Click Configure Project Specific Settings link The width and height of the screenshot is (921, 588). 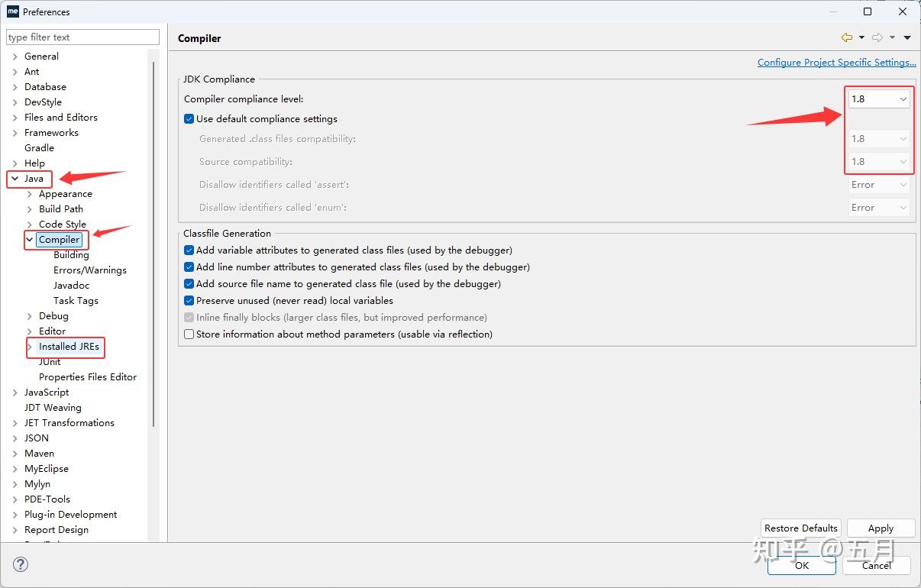coord(836,63)
